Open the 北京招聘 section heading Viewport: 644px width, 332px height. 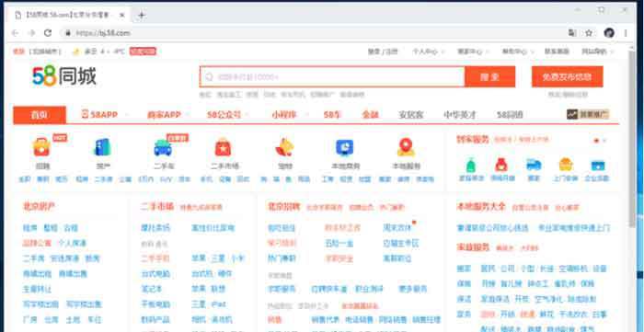(x=284, y=206)
